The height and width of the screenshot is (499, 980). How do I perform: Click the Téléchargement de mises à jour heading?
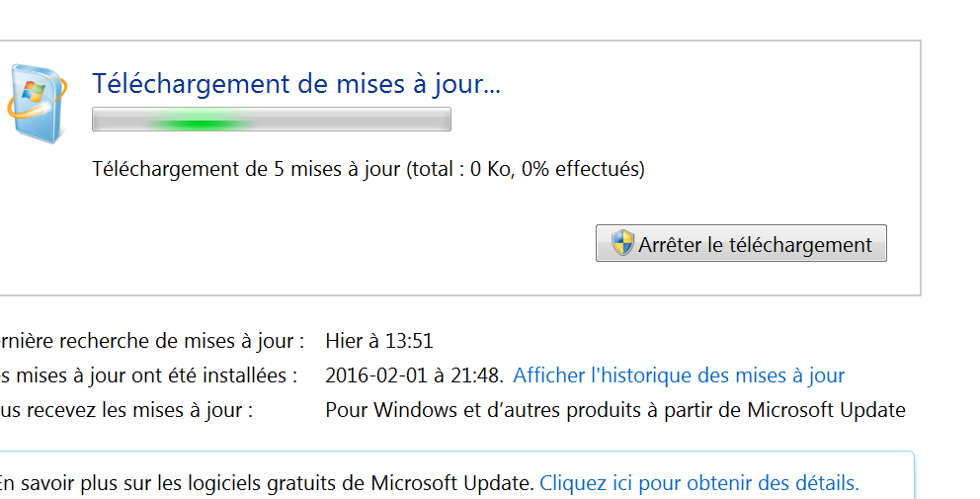pyautogui.click(x=296, y=84)
